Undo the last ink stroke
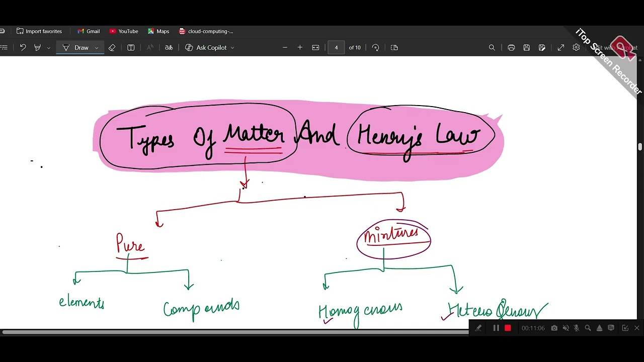 click(23, 47)
